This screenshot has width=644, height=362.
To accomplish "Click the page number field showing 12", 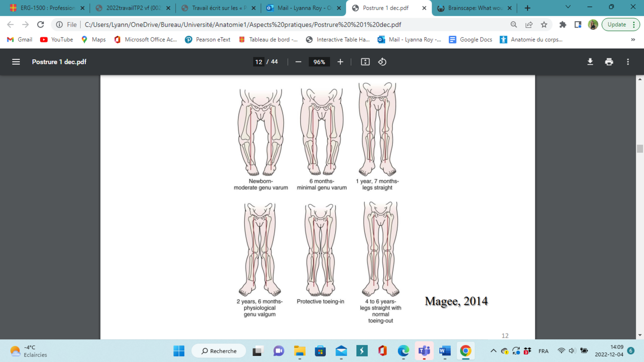I will coord(259,62).
